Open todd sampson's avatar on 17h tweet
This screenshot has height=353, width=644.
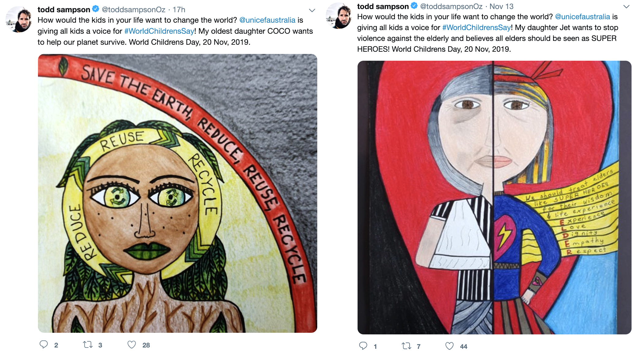[x=19, y=19]
